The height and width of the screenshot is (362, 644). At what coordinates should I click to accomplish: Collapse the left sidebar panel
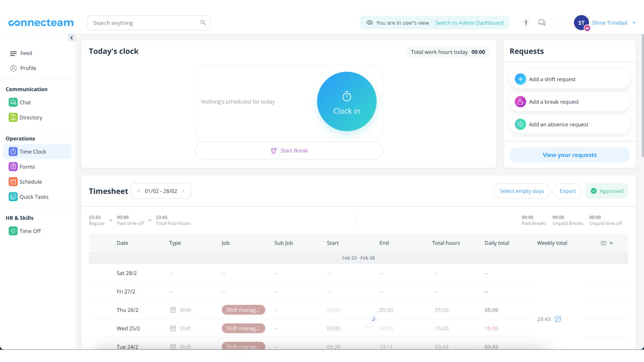pos(71,38)
